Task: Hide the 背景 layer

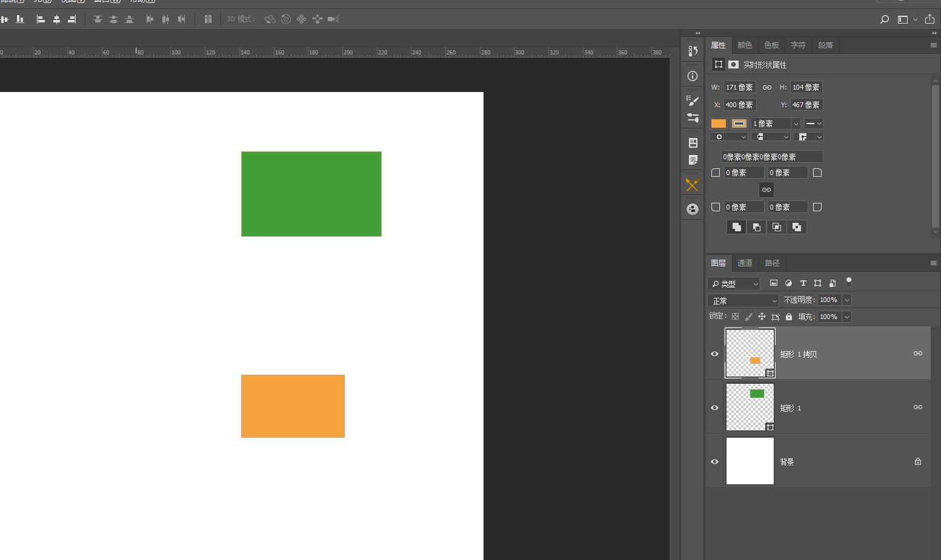Action: pos(714,462)
